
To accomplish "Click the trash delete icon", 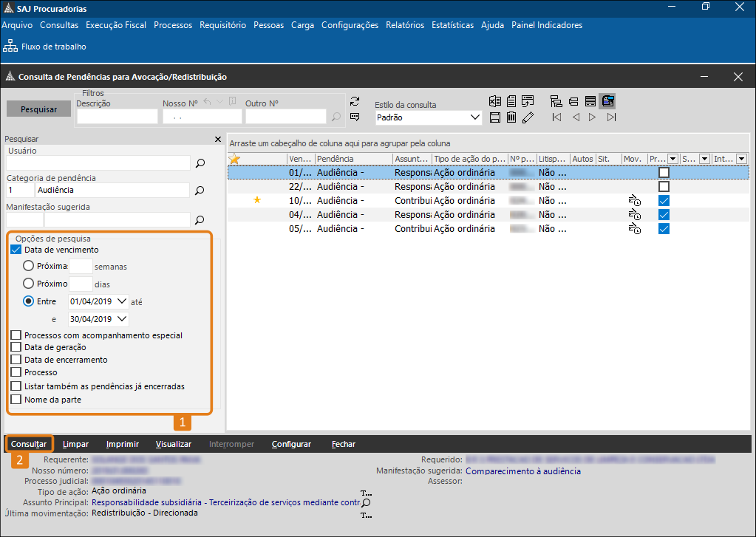I will click(511, 117).
